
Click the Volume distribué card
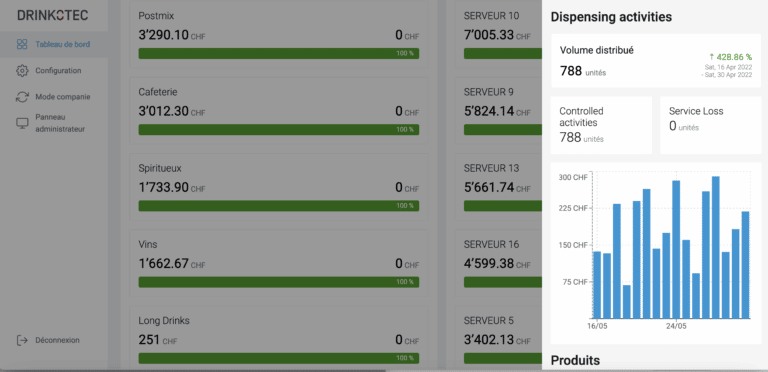(x=656, y=61)
